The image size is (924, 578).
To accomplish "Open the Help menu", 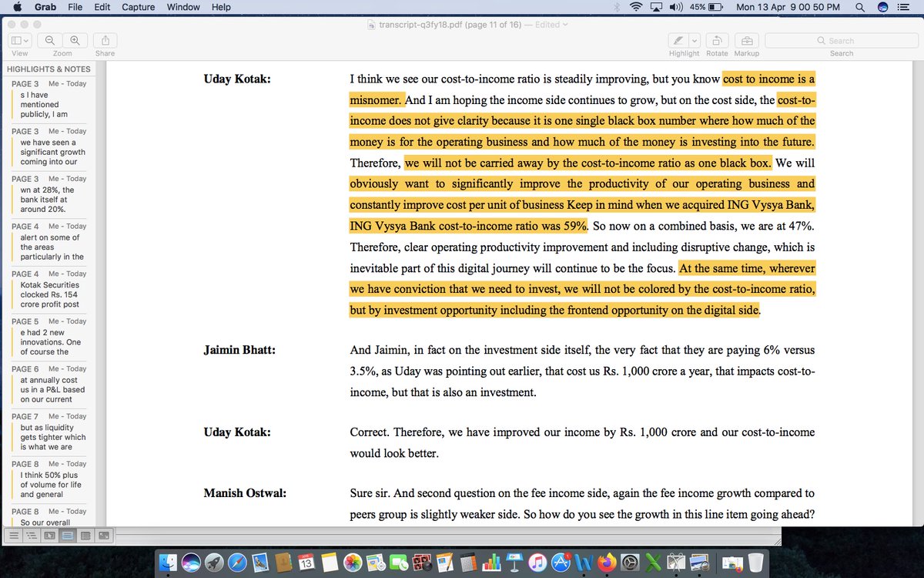I will [221, 7].
